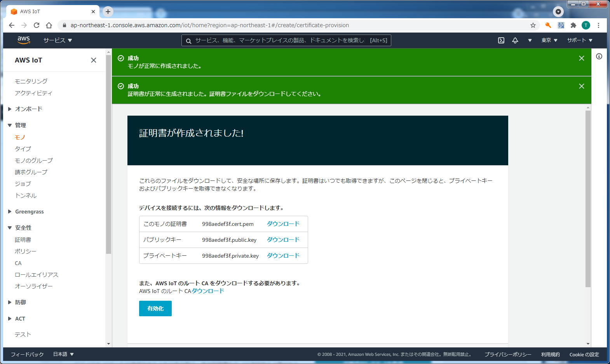Open the 利用規約 footer link

coord(551,354)
